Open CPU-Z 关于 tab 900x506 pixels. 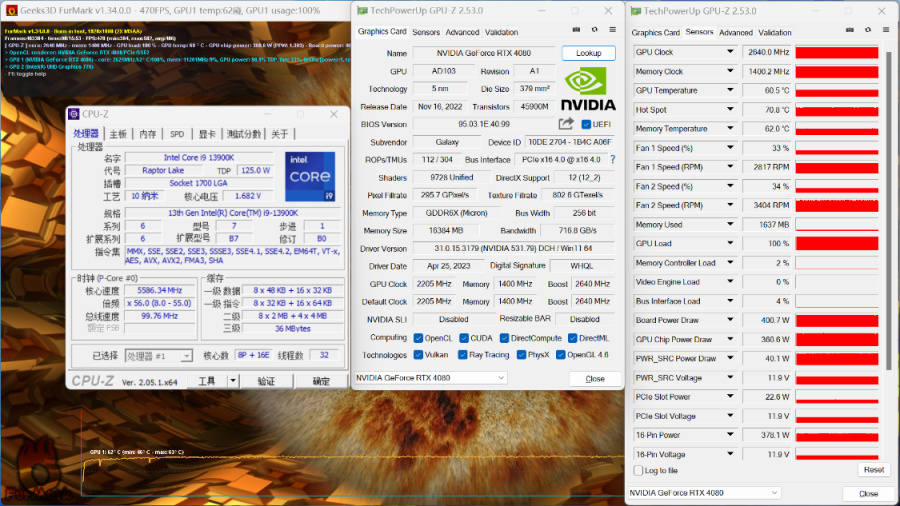point(280,134)
